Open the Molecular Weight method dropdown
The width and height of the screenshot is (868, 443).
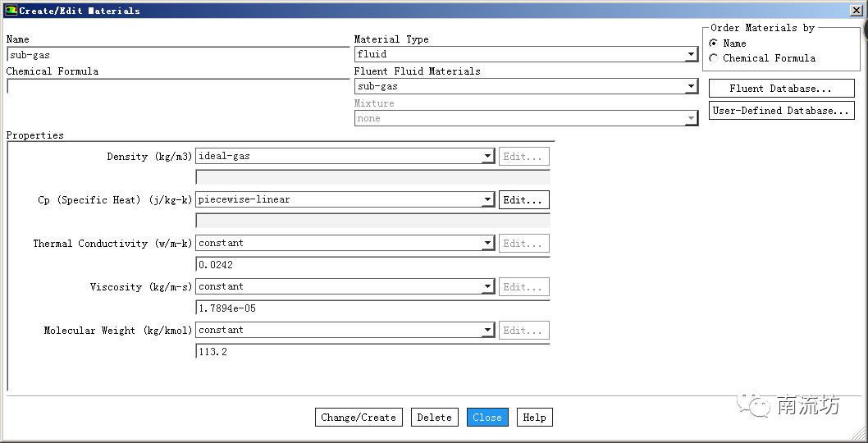345,330
